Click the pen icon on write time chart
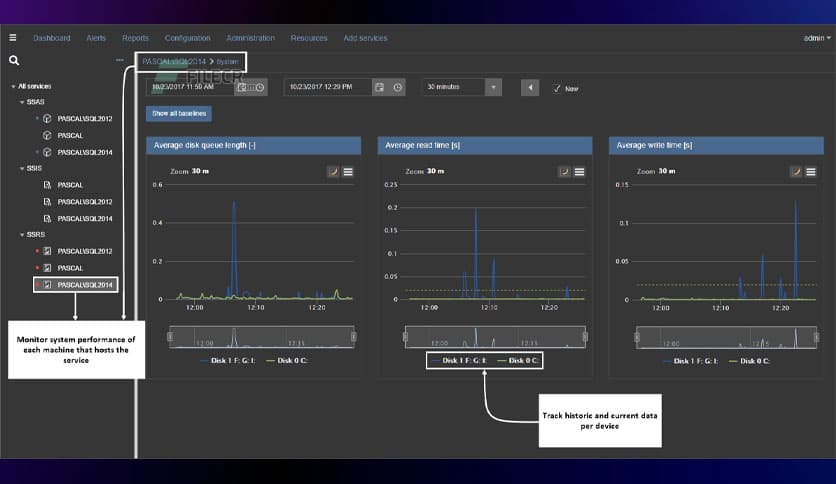836x484 pixels. pyautogui.click(x=795, y=172)
